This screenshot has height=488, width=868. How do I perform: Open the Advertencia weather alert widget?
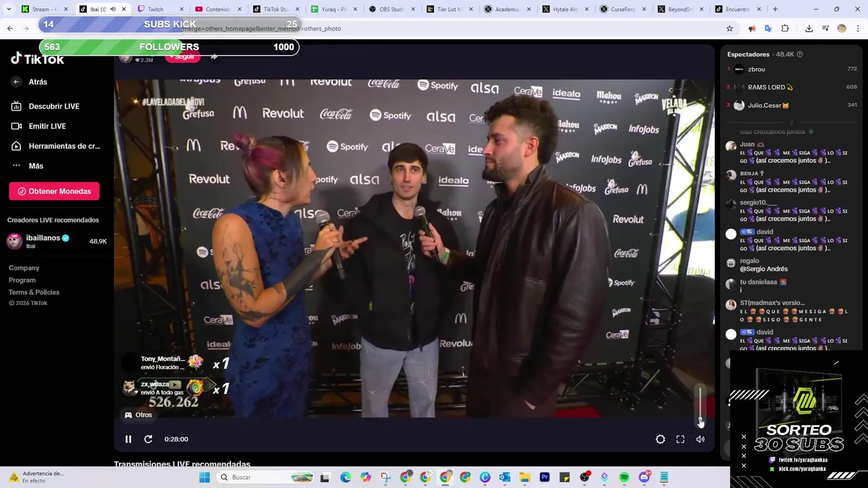click(37, 477)
